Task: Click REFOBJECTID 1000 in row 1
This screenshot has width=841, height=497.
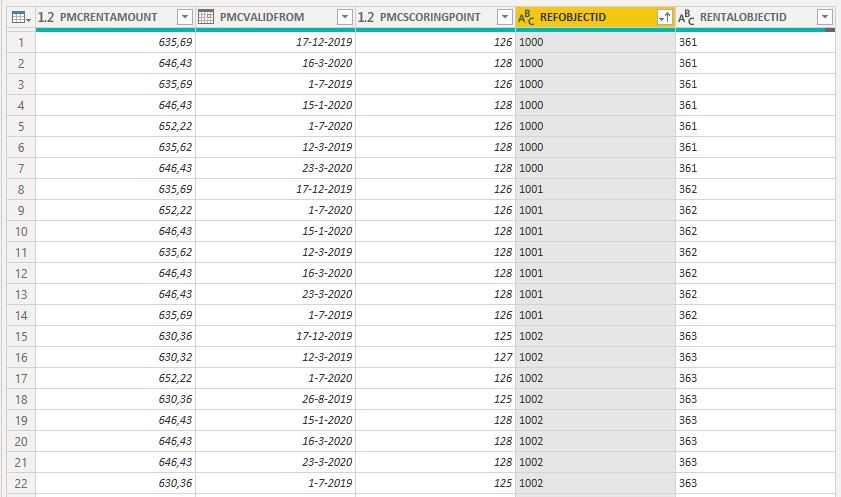Action: point(531,42)
